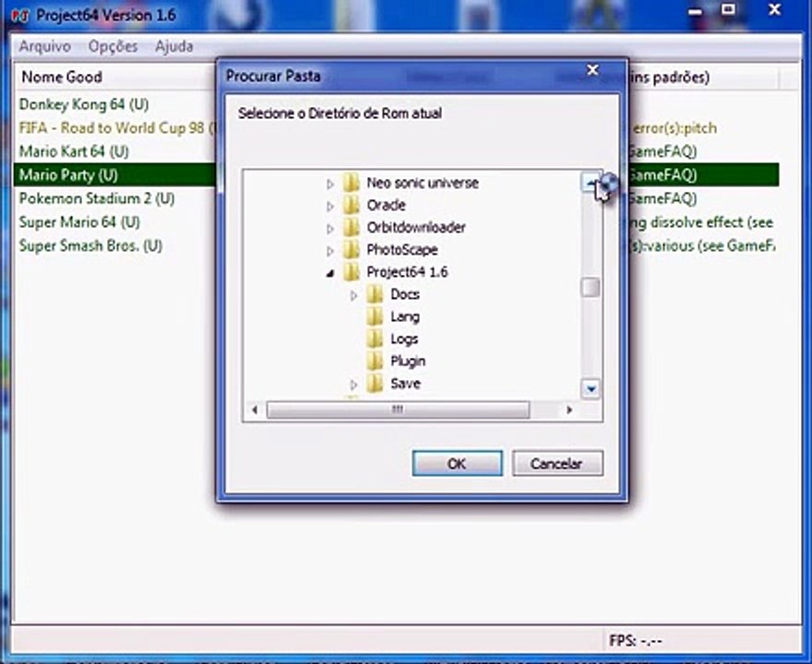Select the Plugin folder name
812x664 pixels.
[408, 361]
